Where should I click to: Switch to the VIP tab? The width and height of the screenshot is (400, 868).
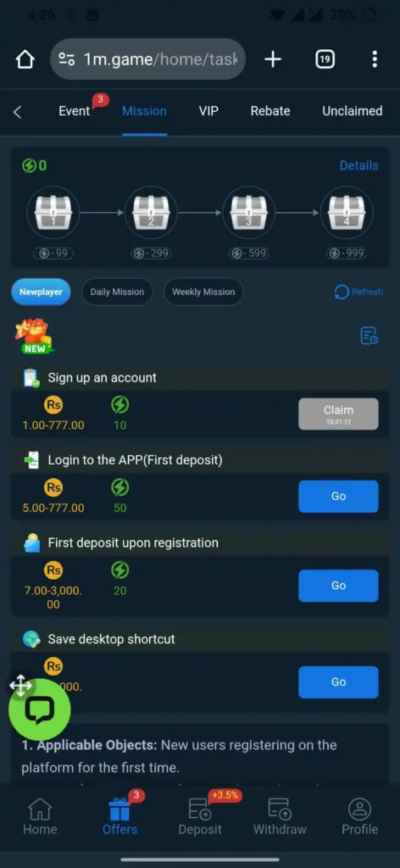(x=208, y=111)
